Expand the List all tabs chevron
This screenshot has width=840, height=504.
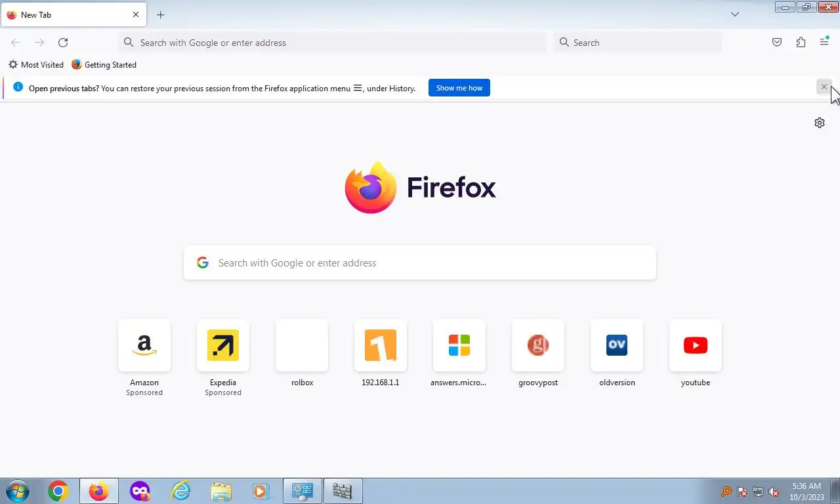735,14
